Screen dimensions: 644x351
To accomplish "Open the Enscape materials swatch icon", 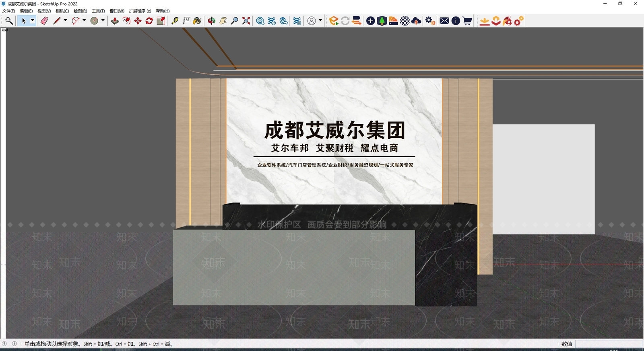I will (393, 21).
